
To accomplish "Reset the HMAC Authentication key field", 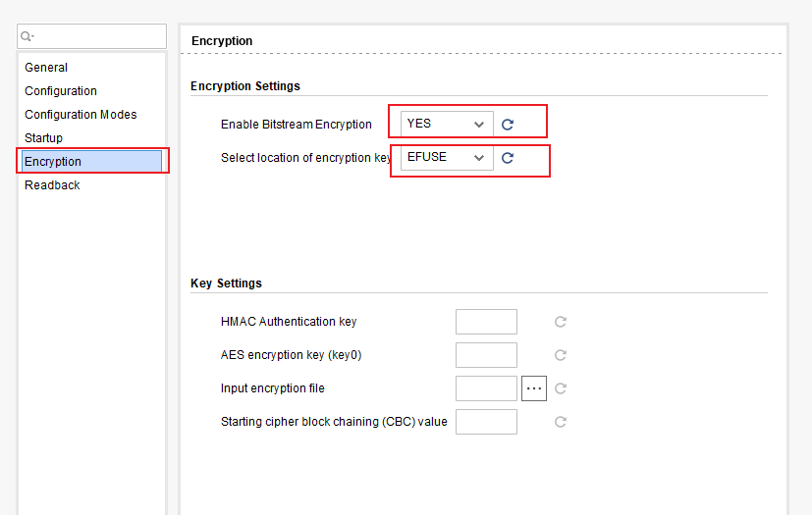I will tap(561, 322).
